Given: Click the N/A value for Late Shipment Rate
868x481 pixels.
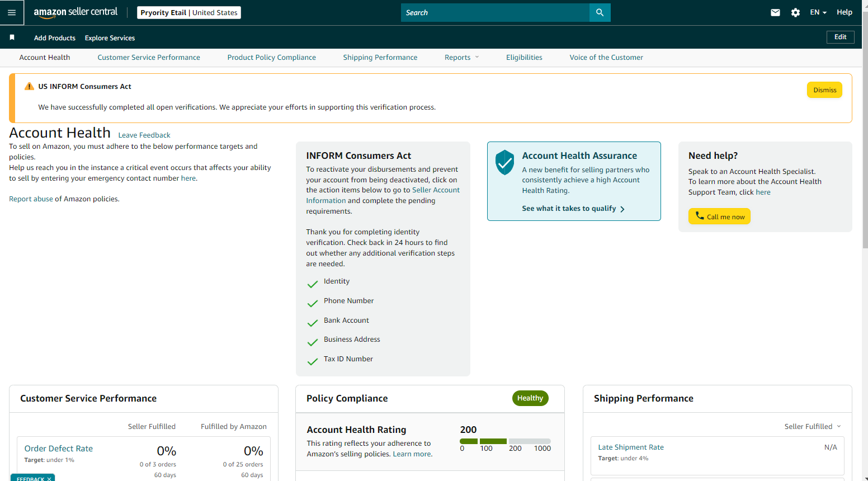Looking at the screenshot, I should coord(831,447).
